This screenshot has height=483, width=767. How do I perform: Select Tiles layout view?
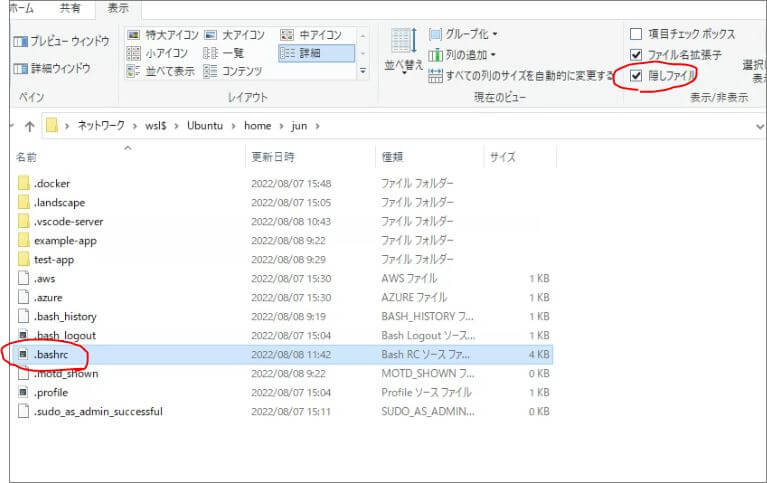coord(160,71)
